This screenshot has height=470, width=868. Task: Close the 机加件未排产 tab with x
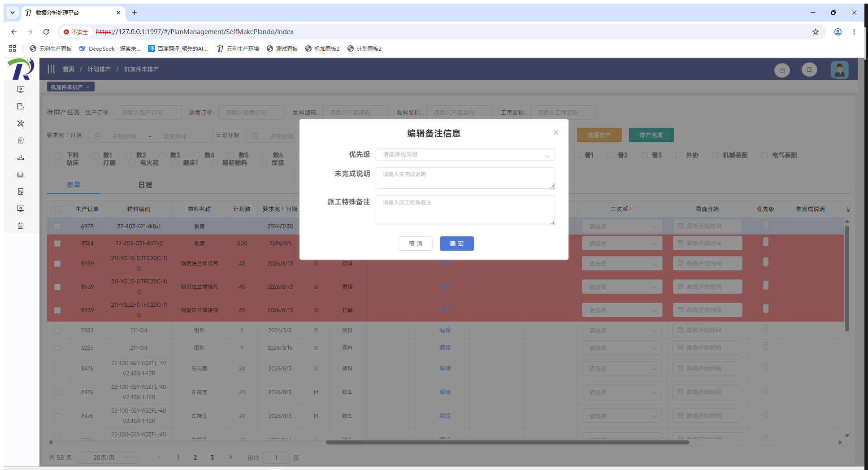(88, 87)
